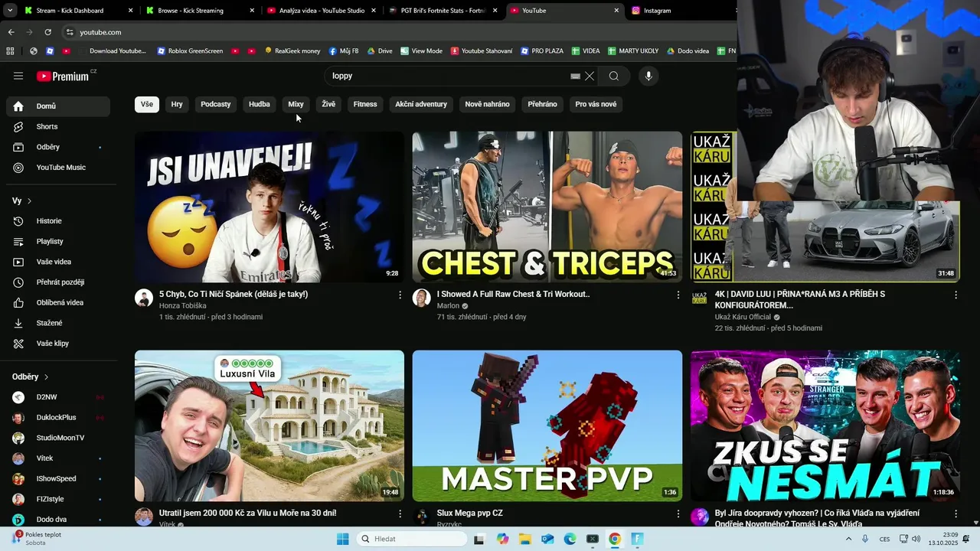Open options menu for Slux Mega pvp CZ video
This screenshot has height=551, width=980.
coord(678,514)
